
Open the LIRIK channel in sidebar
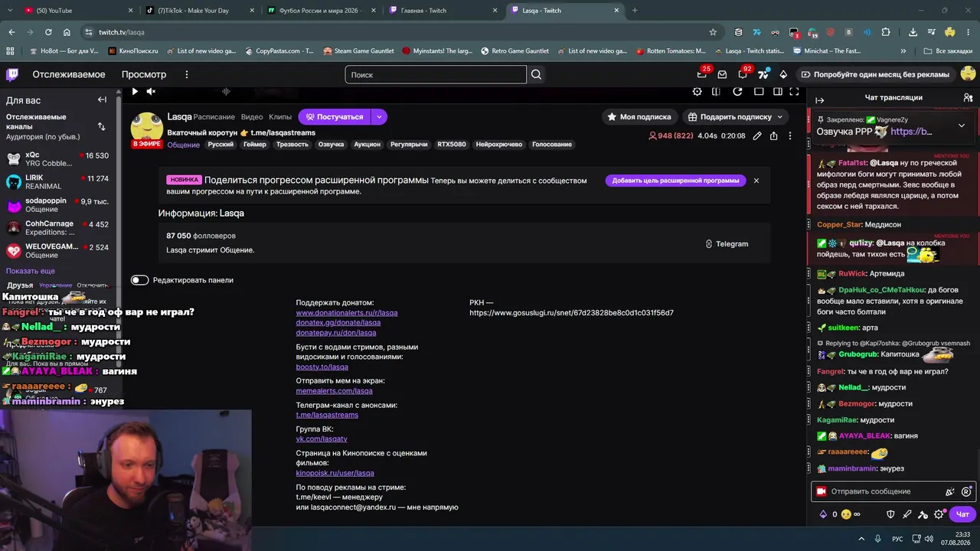click(58, 182)
